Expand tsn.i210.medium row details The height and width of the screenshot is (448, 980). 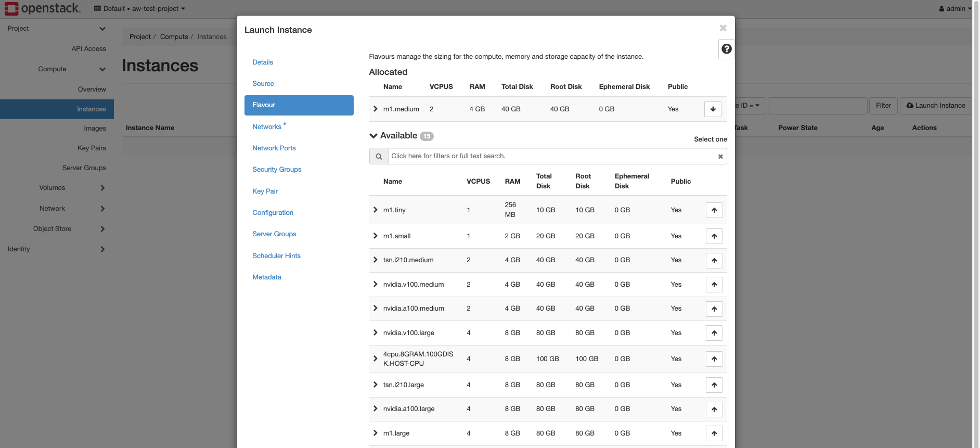click(375, 260)
